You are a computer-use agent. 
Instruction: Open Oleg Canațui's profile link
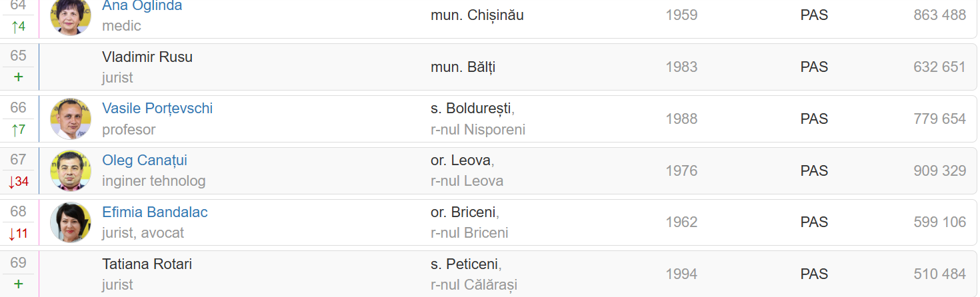point(145,160)
